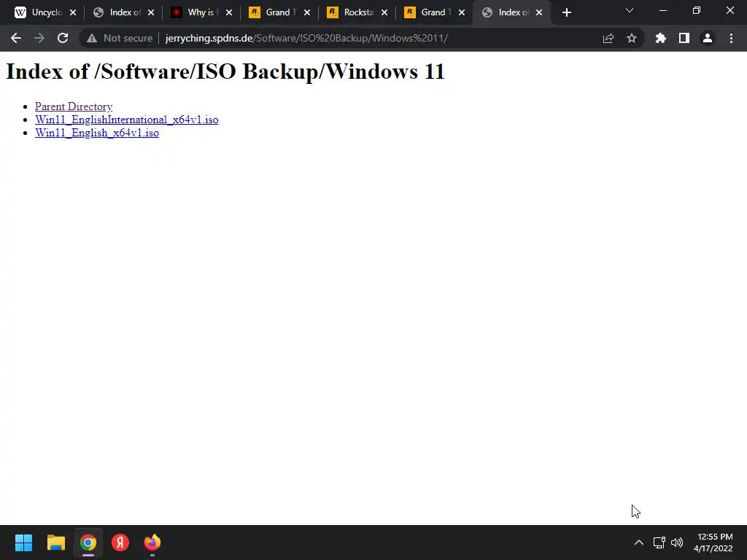
Task: Open Yandex browser from the taskbar
Action: 120,542
